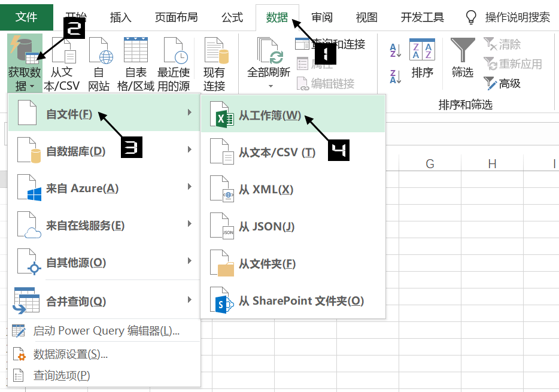Click the folder icon of 从文件夹
The width and height of the screenshot is (559, 392).
[x=222, y=263]
